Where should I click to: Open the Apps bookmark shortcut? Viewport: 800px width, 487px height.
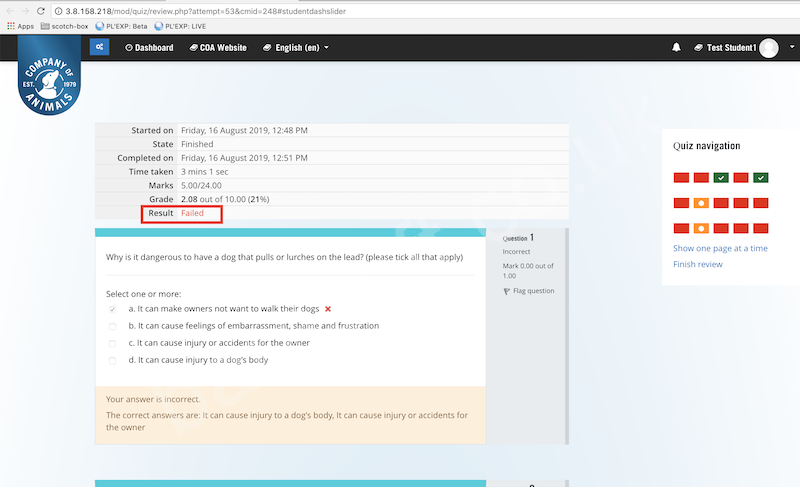coord(20,26)
